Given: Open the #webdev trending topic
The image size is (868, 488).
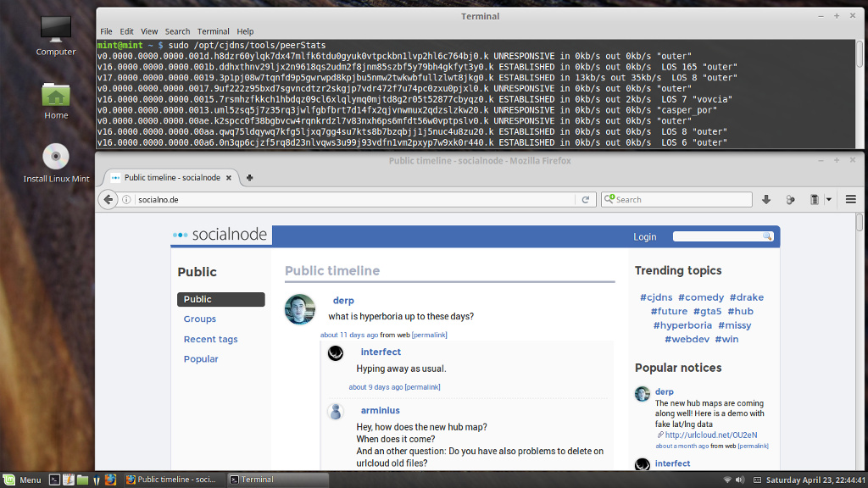Looking at the screenshot, I should 687,339.
